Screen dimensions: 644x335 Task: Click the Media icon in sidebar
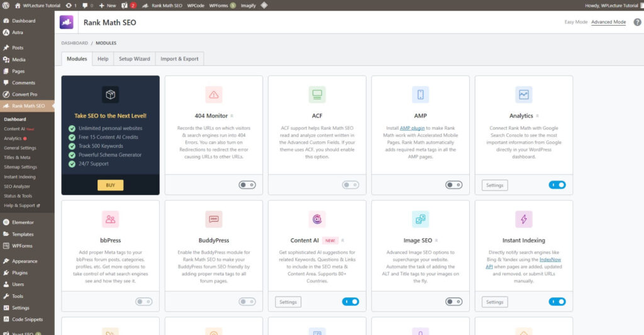coord(6,60)
